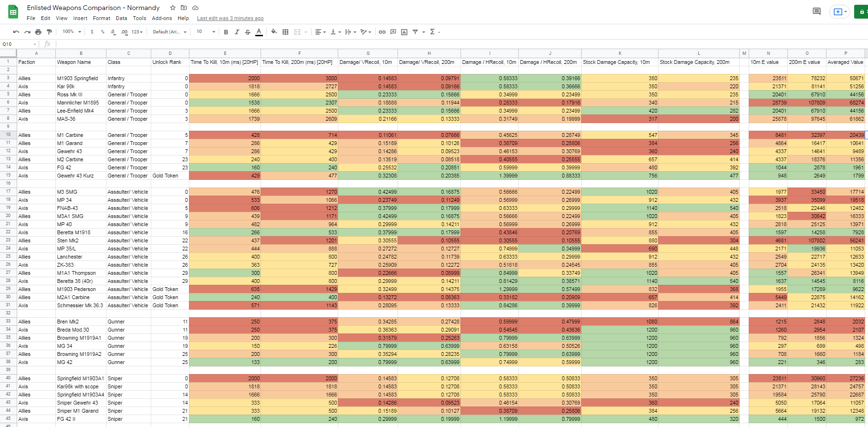Click the move to folder icon
This screenshot has width=868, height=427.
pyautogui.click(x=184, y=8)
